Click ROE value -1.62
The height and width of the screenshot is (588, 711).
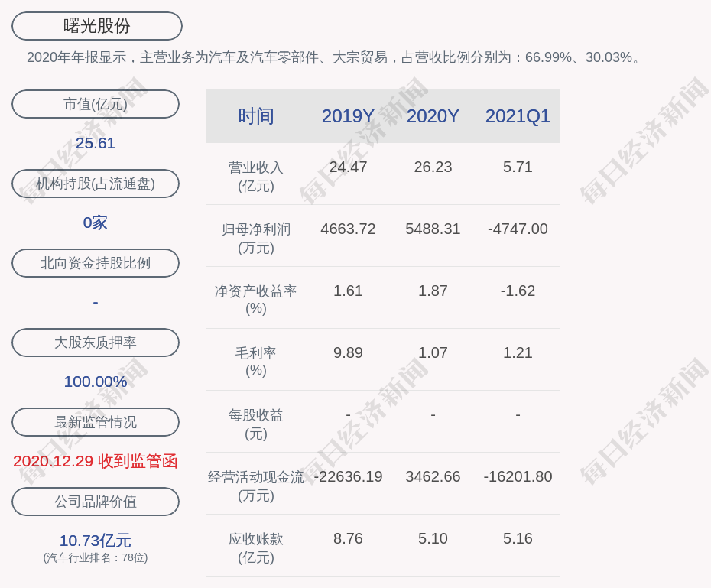coord(518,291)
